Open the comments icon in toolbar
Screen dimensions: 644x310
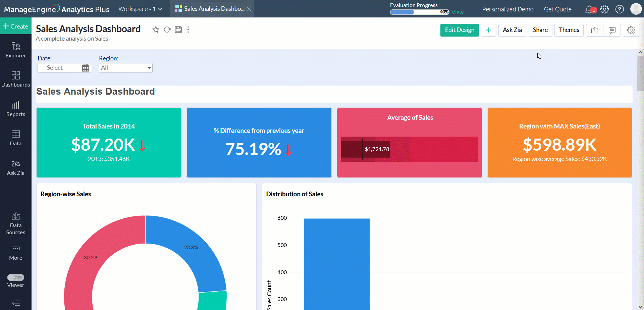point(612,30)
